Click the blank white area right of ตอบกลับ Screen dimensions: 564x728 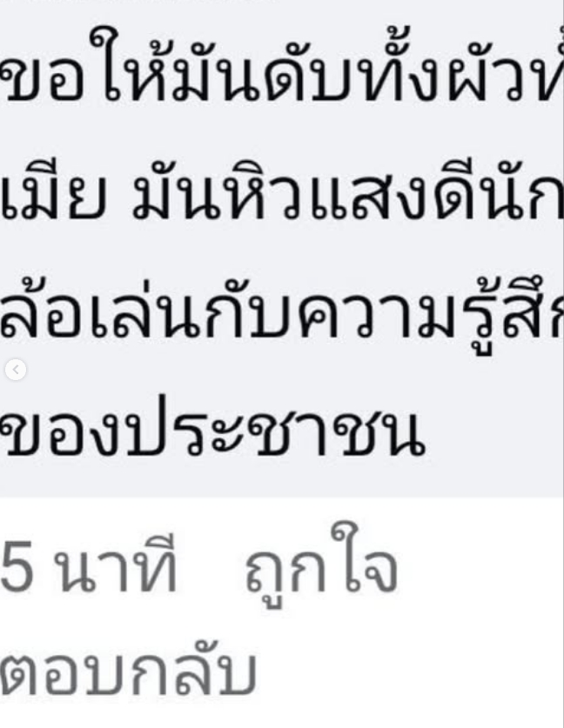click(409, 671)
